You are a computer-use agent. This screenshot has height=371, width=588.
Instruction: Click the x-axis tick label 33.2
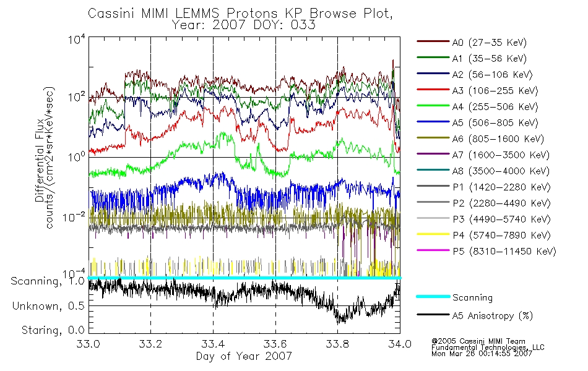[151, 344]
